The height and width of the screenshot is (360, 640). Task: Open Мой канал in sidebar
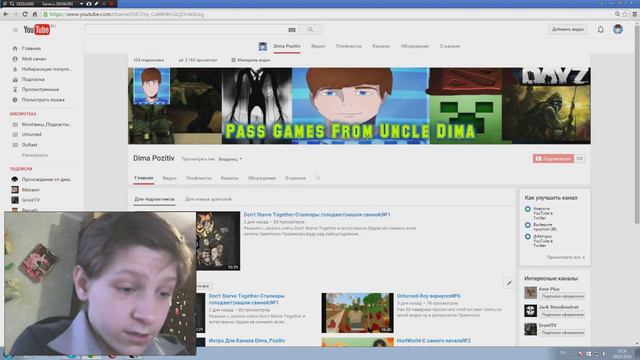coord(34,59)
